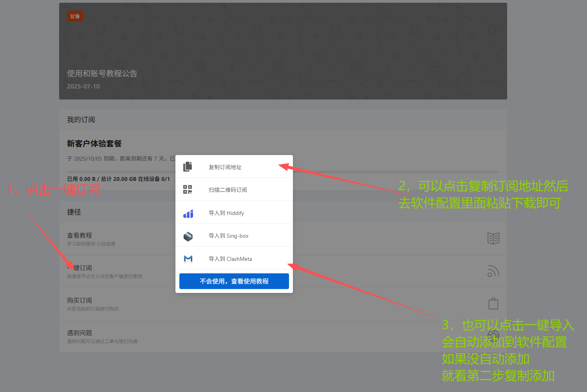The image size is (587, 392).
Task: Click the open book tutorial icon
Action: pyautogui.click(x=493, y=238)
